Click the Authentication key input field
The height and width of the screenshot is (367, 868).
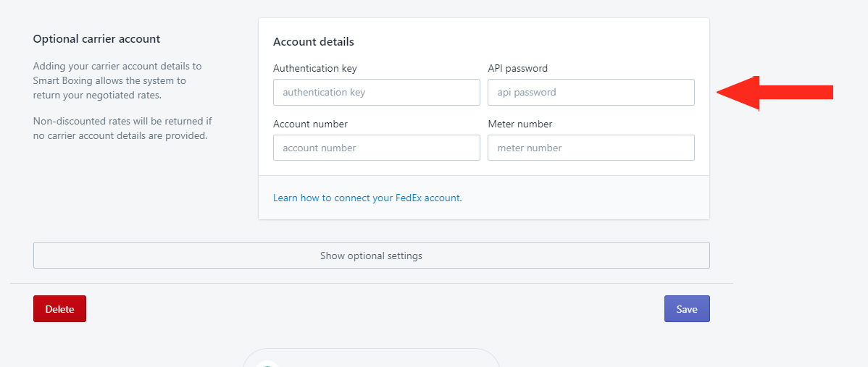[377, 93]
